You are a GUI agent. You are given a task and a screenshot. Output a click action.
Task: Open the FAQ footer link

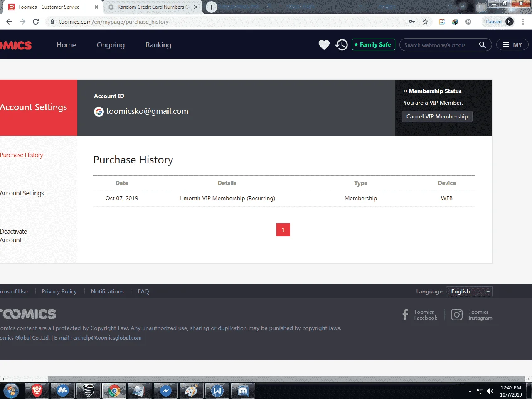143,291
